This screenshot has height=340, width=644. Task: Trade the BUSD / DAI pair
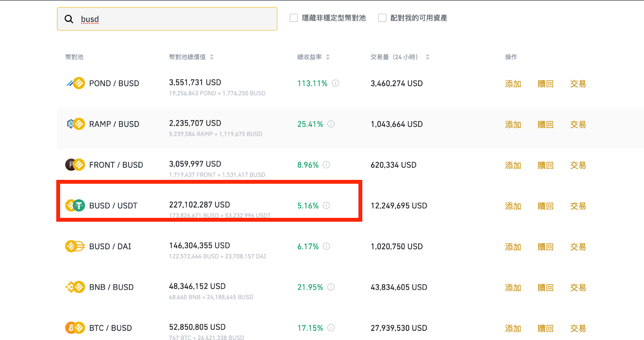[578, 247]
